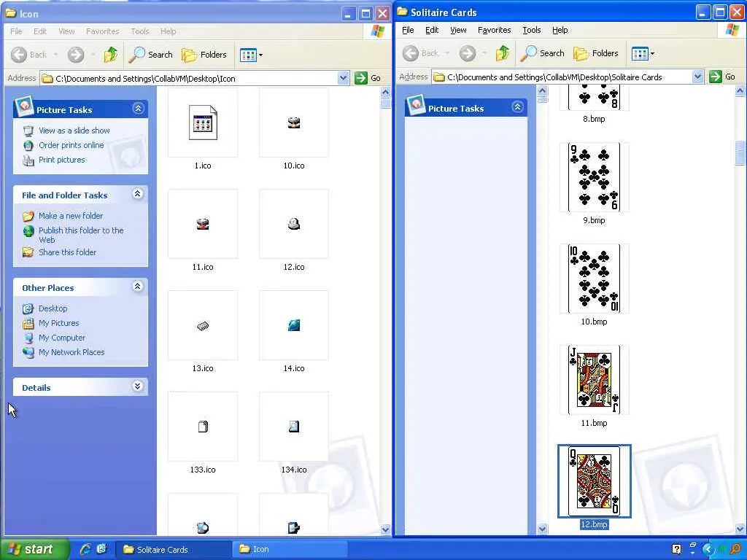
Task: Open Tools menu in Icon window
Action: tap(140, 31)
